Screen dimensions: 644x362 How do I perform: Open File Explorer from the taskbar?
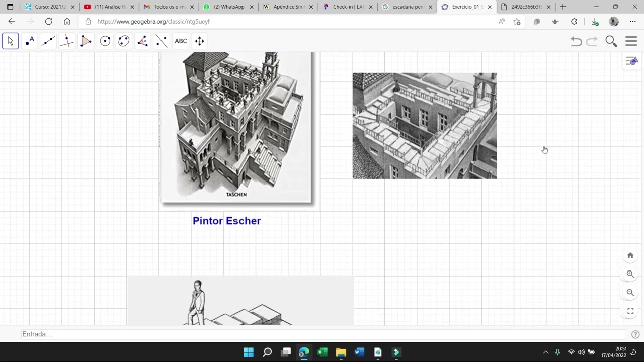point(341,352)
